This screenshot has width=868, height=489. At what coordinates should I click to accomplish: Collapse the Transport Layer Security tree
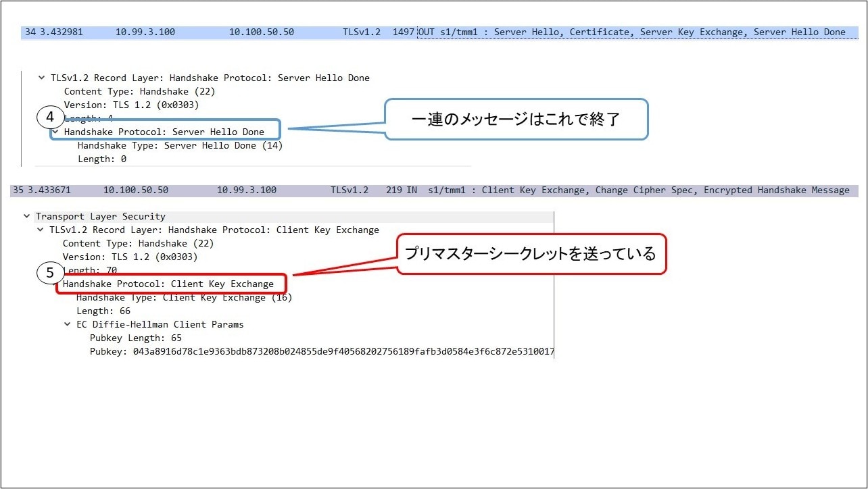[27, 217]
